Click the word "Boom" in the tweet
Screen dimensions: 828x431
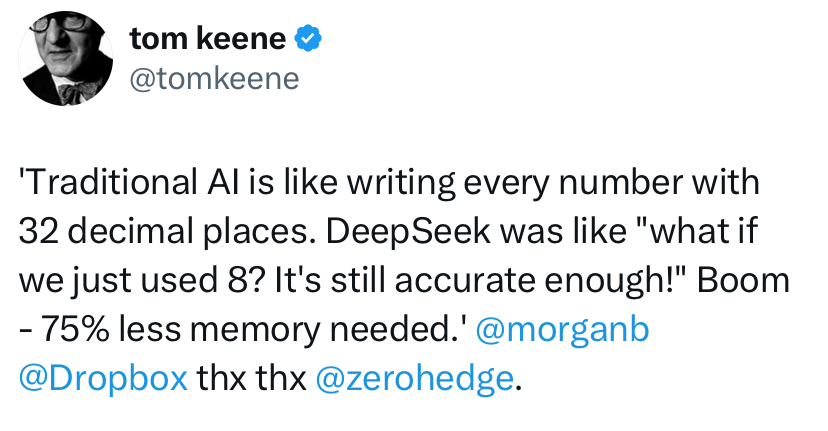point(744,280)
